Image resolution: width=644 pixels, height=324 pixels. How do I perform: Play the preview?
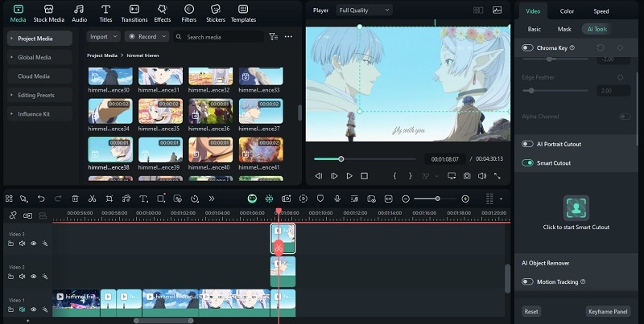[x=349, y=176]
